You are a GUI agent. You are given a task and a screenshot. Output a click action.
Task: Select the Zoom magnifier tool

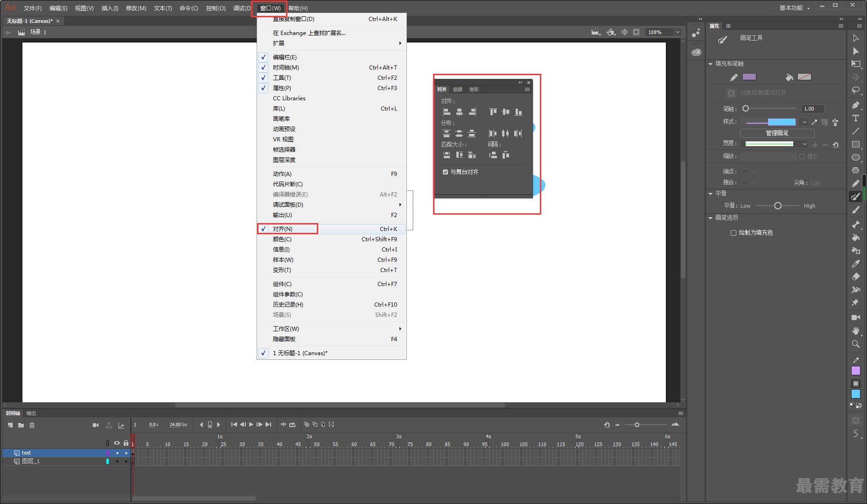point(856,344)
